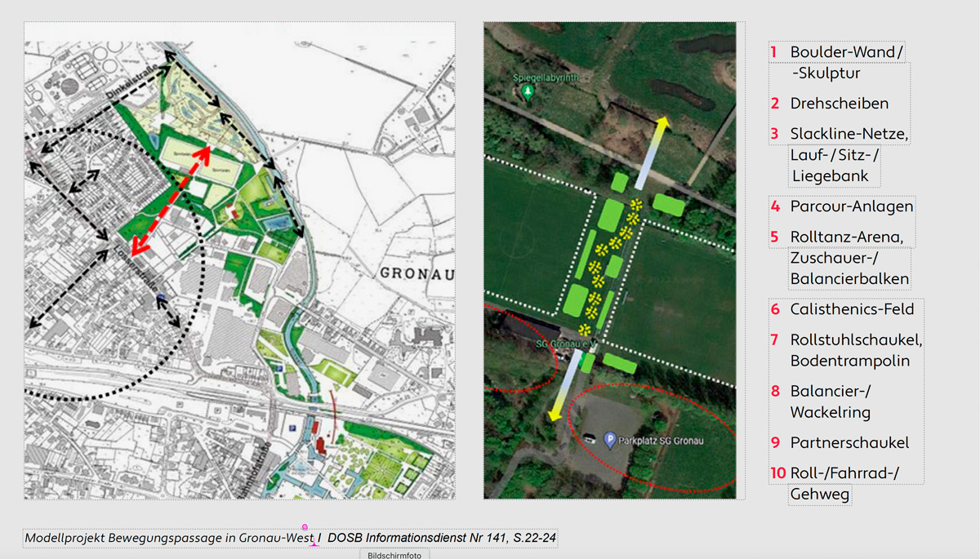Screen dimensions: 980x559
Task: Select the 'Wackelring' text line
Action: click(830, 413)
